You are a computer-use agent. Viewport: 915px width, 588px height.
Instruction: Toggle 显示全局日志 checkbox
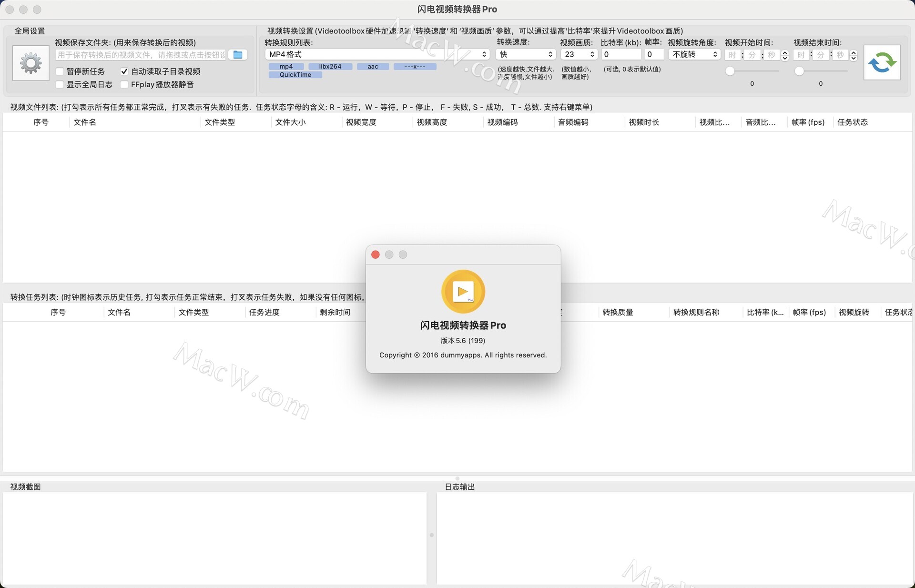coord(60,84)
